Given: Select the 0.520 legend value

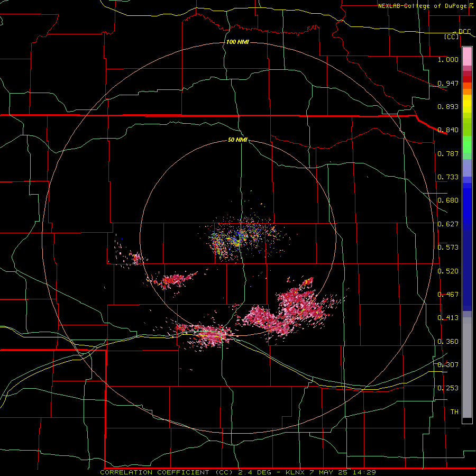Looking at the screenshot, I should coord(448,271).
